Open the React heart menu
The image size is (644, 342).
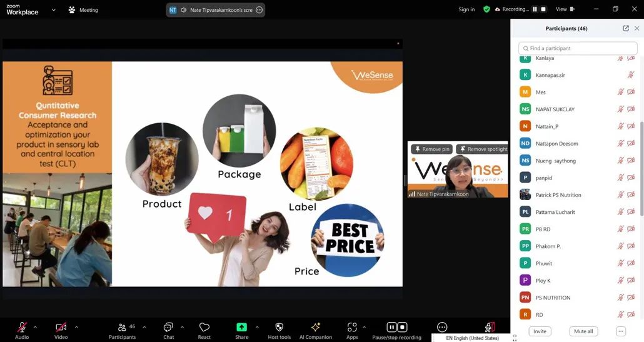tap(204, 331)
